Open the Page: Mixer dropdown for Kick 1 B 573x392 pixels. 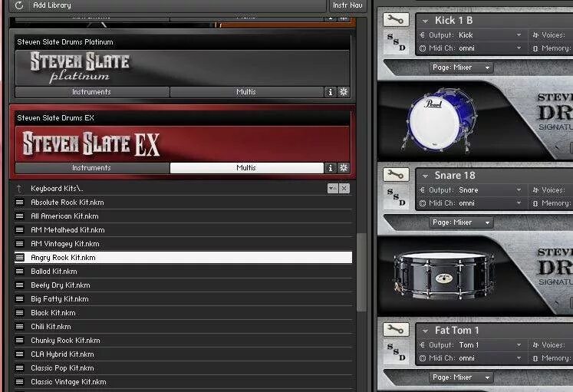pyautogui.click(x=461, y=68)
